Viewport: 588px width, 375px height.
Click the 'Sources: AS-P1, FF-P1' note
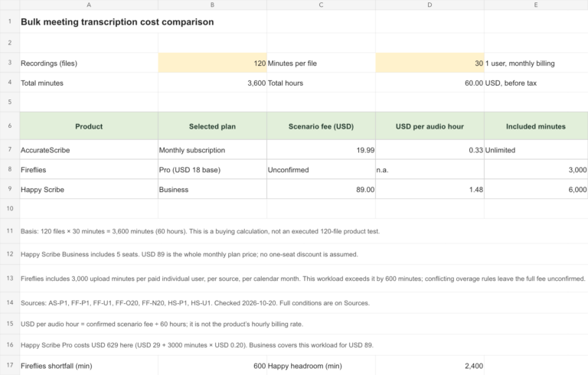pos(195,303)
